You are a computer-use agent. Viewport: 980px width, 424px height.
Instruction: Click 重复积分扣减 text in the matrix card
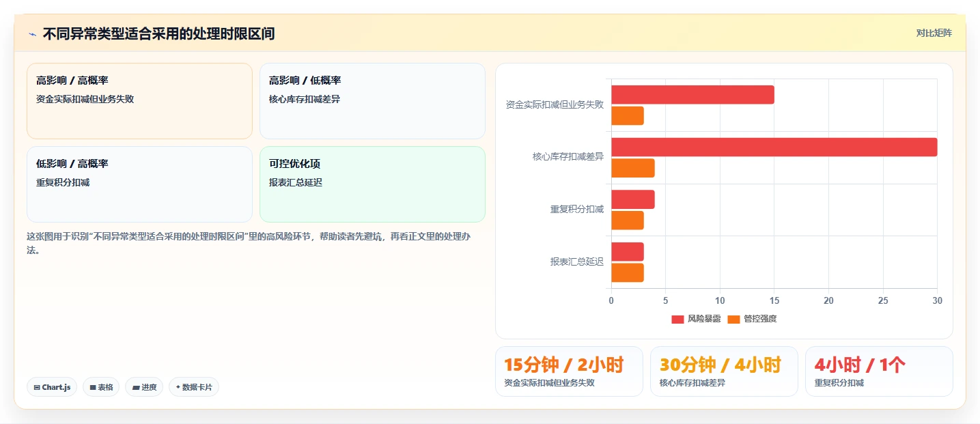click(63, 182)
